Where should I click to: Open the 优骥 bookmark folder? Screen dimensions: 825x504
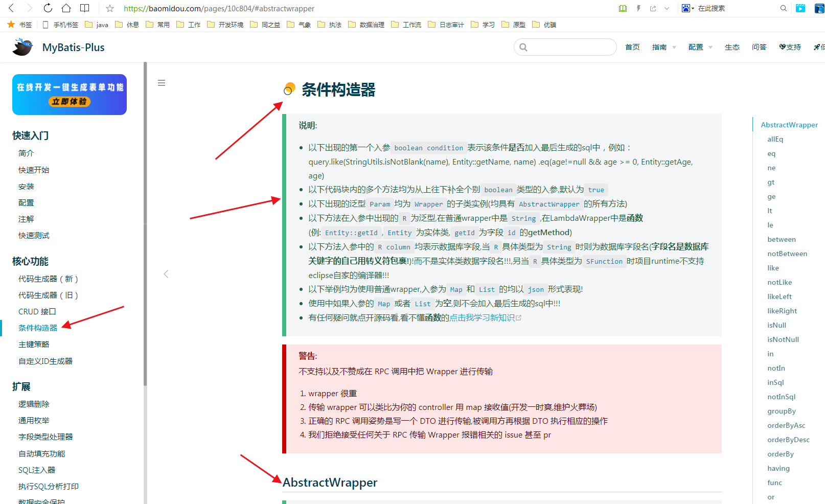click(x=544, y=25)
